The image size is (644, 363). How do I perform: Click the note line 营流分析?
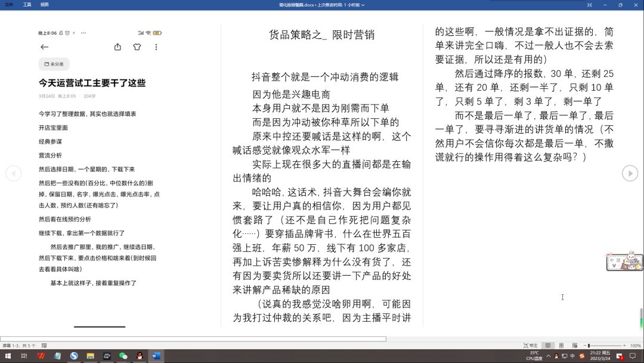pos(50,155)
